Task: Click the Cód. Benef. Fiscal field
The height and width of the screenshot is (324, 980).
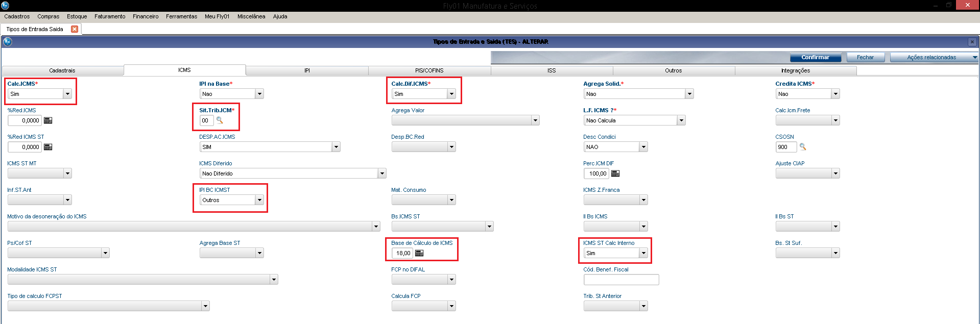Action: pos(621,280)
